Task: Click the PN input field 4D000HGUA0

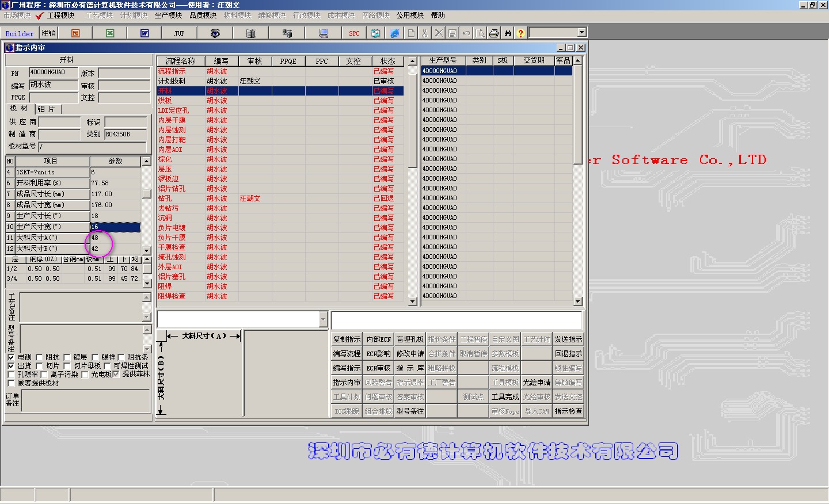Action: point(54,72)
